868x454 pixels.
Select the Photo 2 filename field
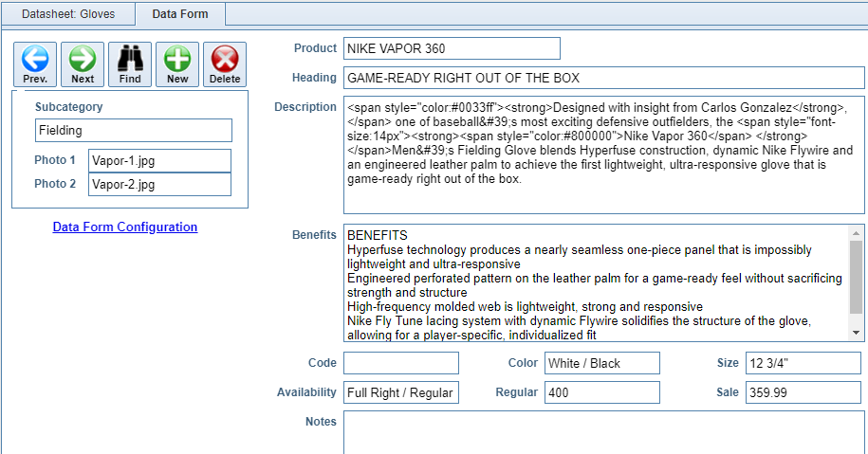click(x=159, y=185)
